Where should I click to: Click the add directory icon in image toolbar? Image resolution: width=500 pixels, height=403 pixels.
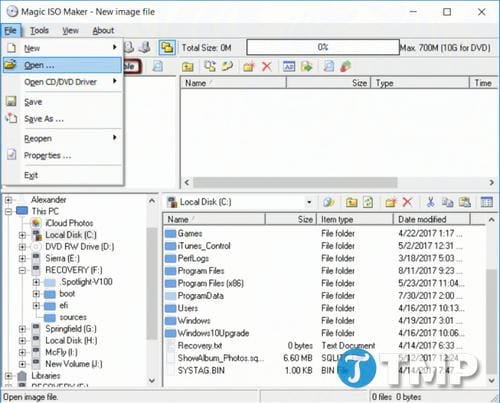click(x=227, y=66)
